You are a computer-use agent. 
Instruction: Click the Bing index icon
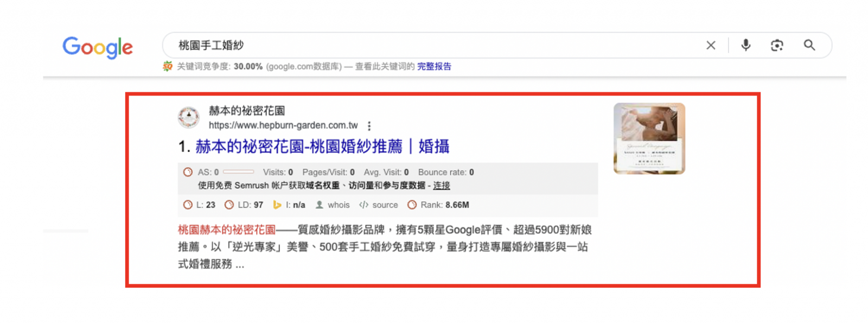click(x=277, y=205)
